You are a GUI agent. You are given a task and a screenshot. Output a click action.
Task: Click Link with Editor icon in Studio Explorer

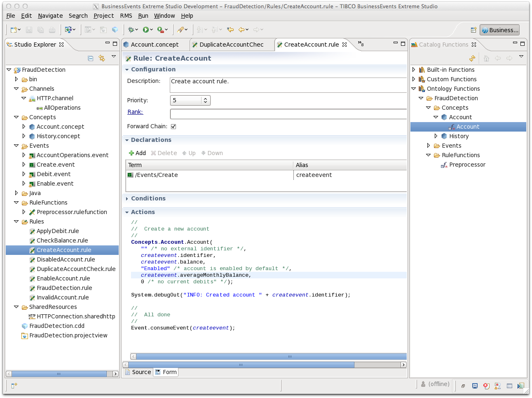pyautogui.click(x=102, y=59)
